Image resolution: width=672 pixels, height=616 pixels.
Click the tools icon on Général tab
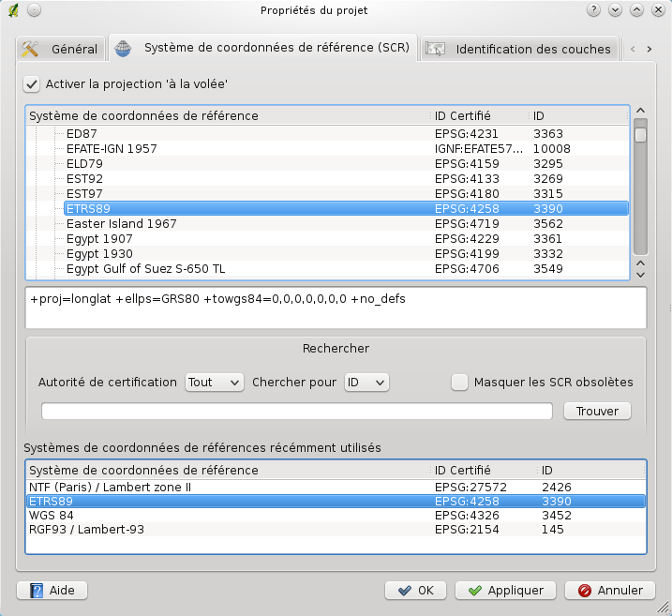click(x=32, y=49)
